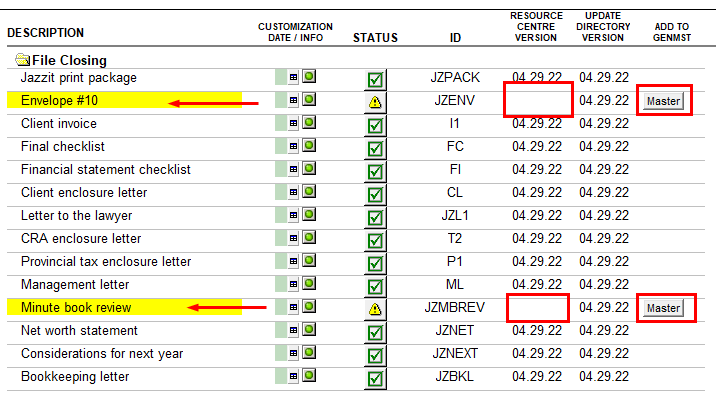The image size is (716, 397).
Task: Select the Financial statement checklist row
Action: point(356,170)
